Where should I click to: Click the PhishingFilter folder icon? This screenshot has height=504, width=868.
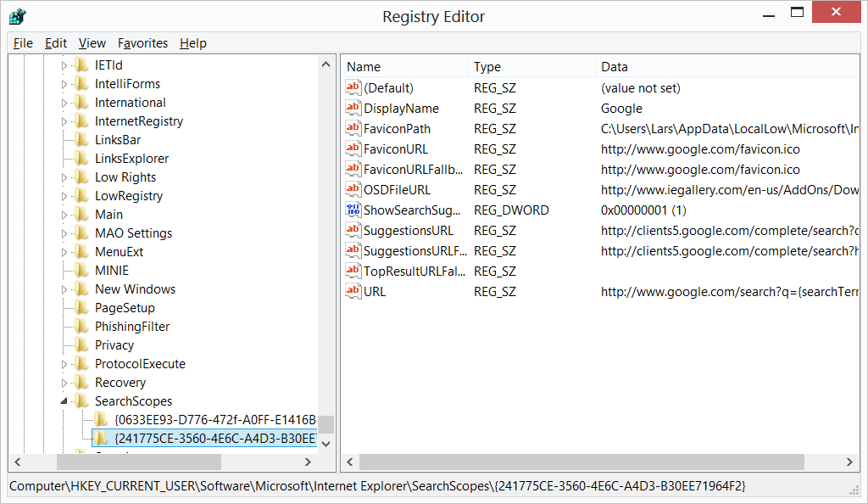81,326
